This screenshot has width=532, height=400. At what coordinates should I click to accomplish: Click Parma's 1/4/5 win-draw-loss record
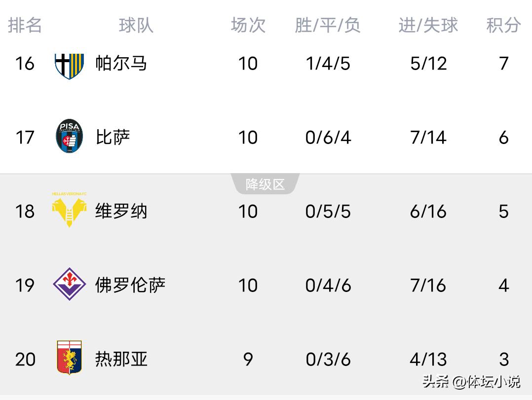click(328, 64)
